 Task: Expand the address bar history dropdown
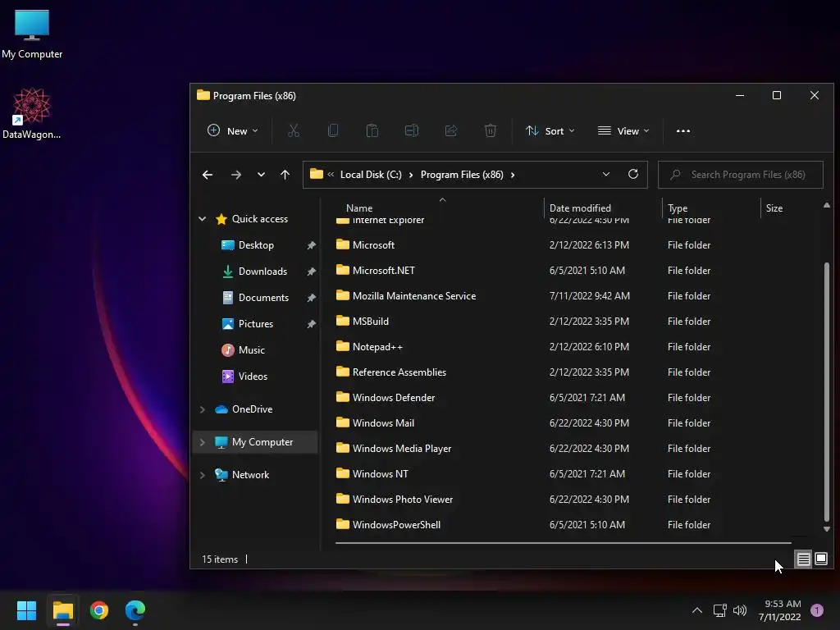click(606, 174)
